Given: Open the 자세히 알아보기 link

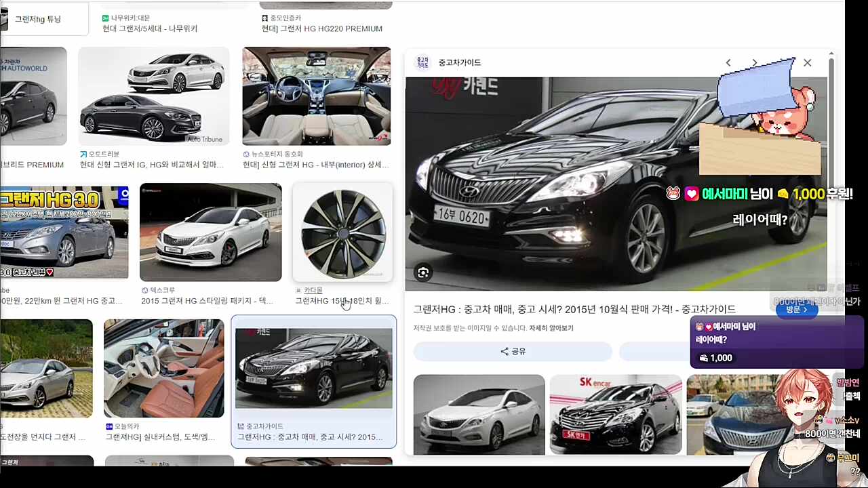Looking at the screenshot, I should pyautogui.click(x=551, y=327).
